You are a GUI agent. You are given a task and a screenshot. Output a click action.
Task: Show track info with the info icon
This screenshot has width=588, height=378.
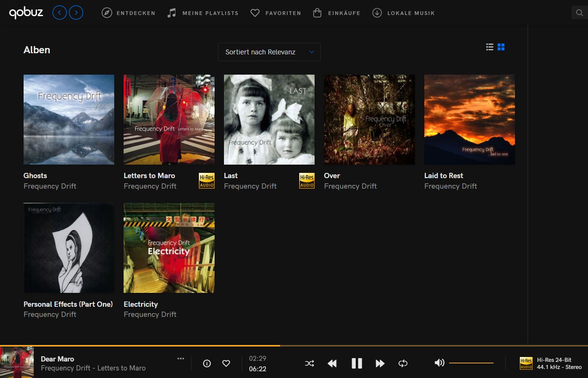[x=207, y=363]
